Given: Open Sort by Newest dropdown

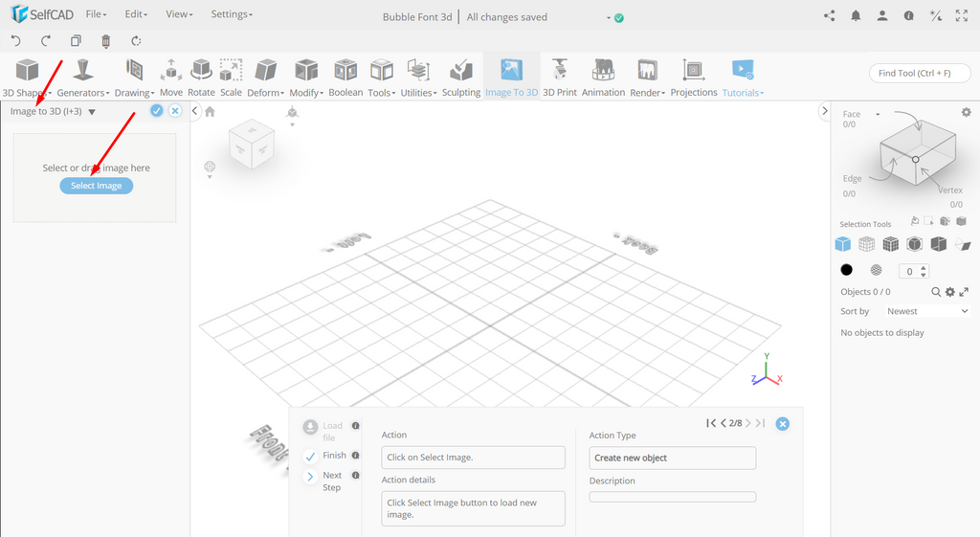Looking at the screenshot, I should click(926, 311).
